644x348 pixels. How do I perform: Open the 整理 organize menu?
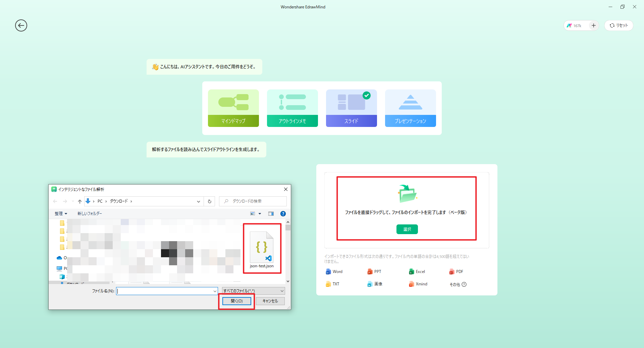61,214
